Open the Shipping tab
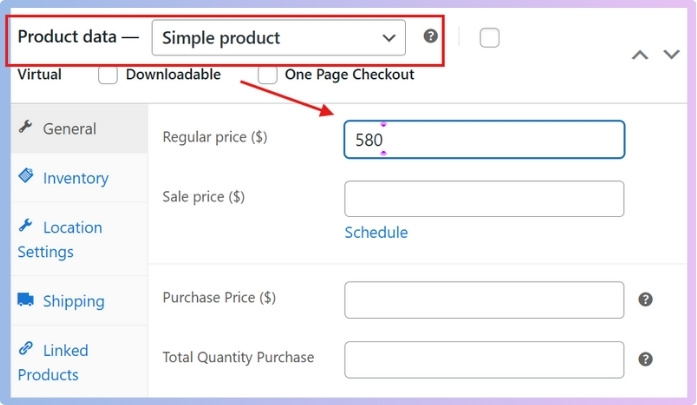 pos(73,301)
